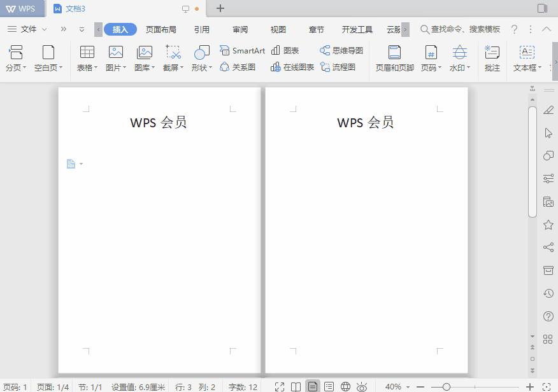
Task: Switch to full screen display mode
Action: (x=280, y=386)
